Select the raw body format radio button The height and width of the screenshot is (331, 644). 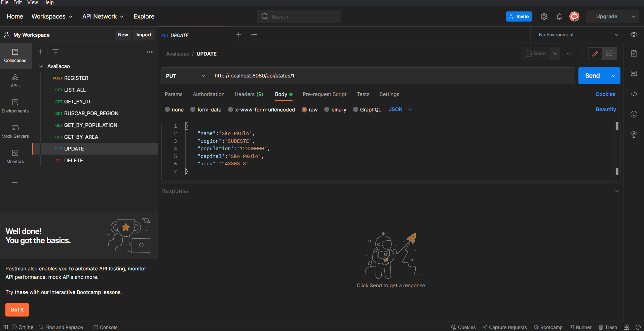tap(305, 109)
